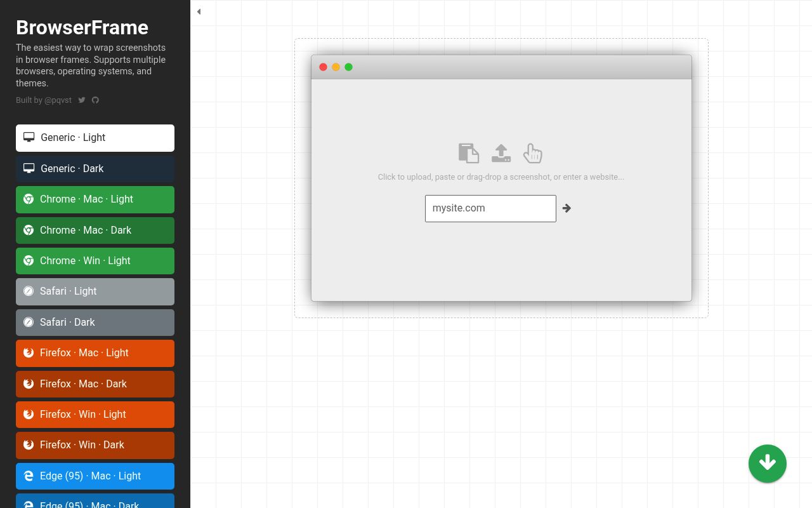
Task: Select the Chrome · Win · Light frame style
Action: point(95,260)
